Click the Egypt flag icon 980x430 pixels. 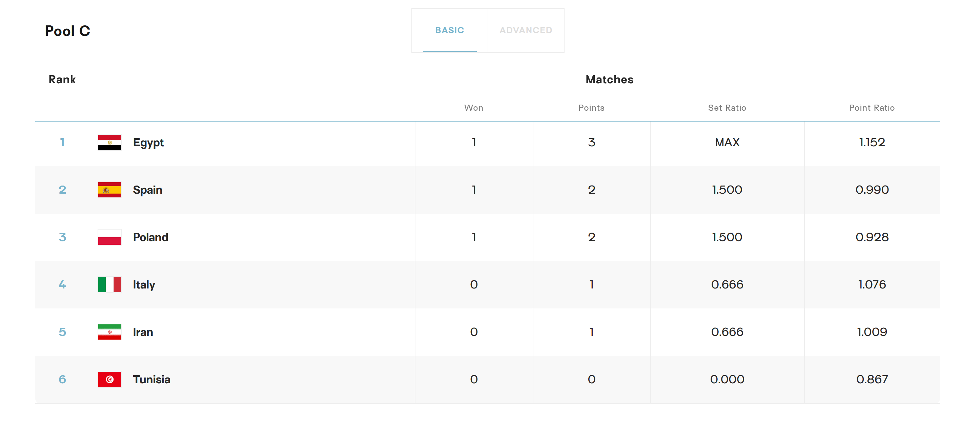tap(109, 143)
